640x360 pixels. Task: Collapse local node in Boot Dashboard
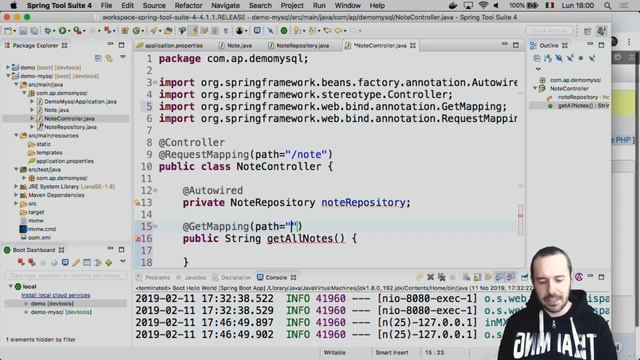click(x=11, y=287)
